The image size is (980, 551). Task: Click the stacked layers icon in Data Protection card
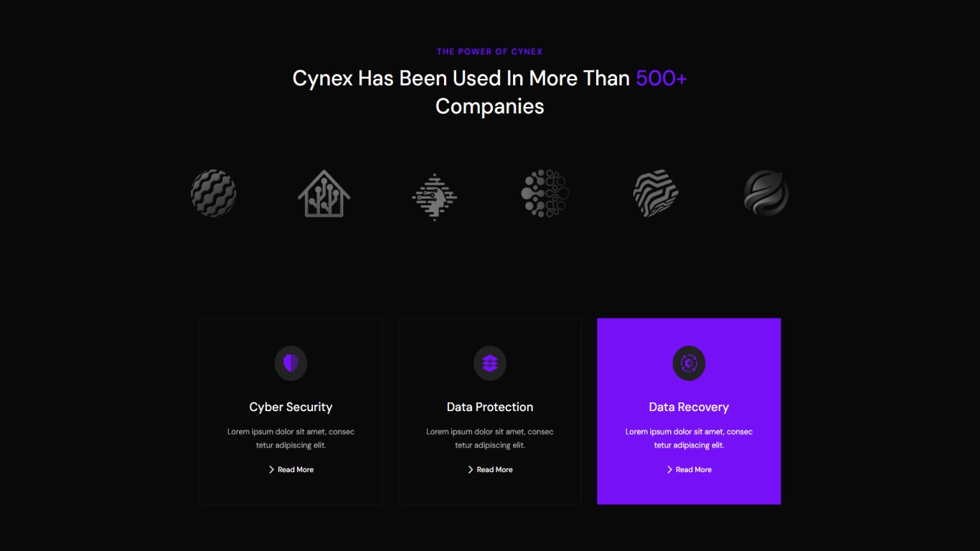pos(490,363)
